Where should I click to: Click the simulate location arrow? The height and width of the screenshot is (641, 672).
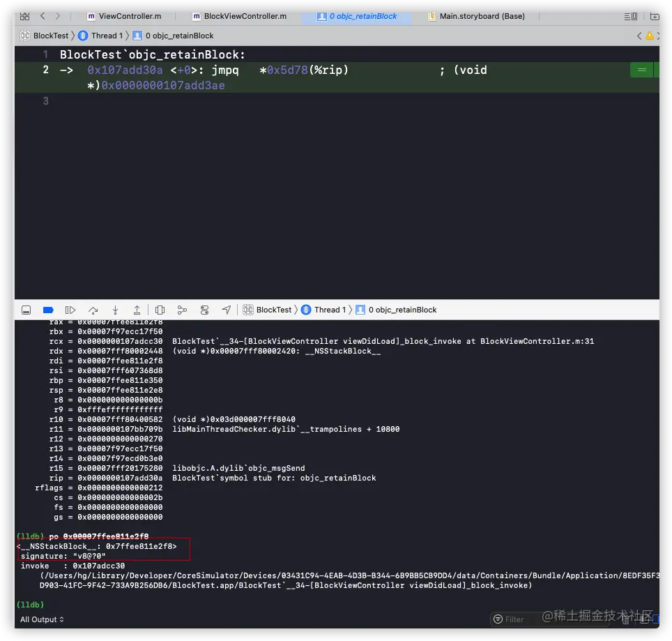(x=227, y=310)
